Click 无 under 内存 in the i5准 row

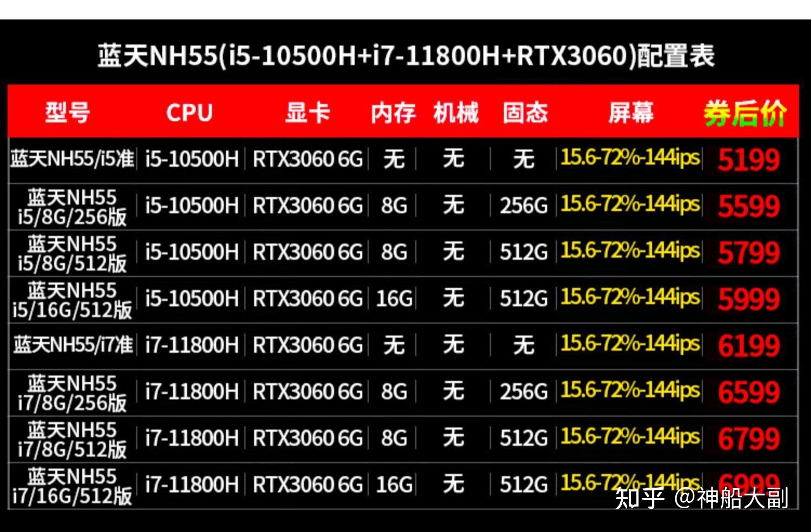(394, 159)
